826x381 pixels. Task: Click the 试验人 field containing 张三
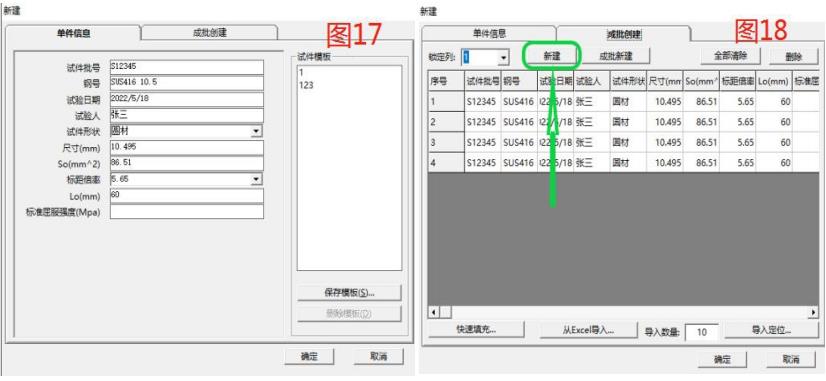coord(186,115)
